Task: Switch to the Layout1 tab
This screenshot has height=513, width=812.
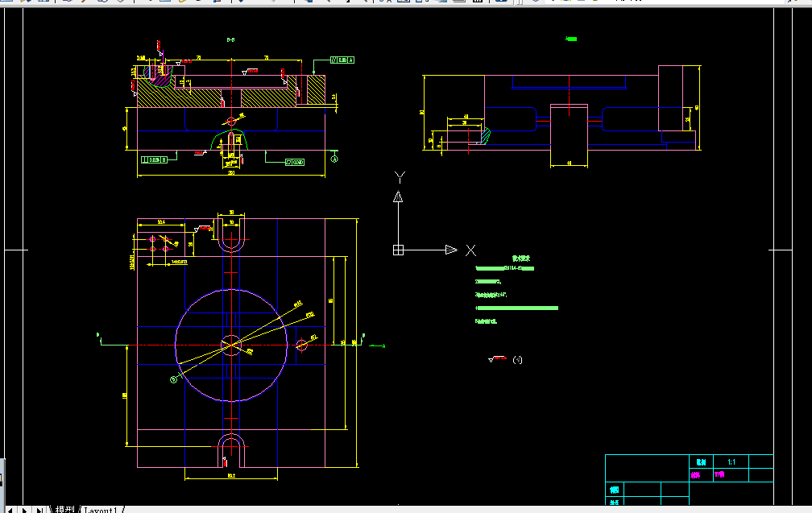Action: tap(101, 510)
